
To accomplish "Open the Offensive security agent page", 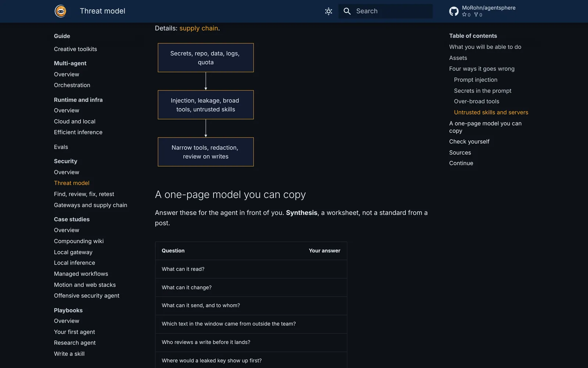I will point(87,296).
